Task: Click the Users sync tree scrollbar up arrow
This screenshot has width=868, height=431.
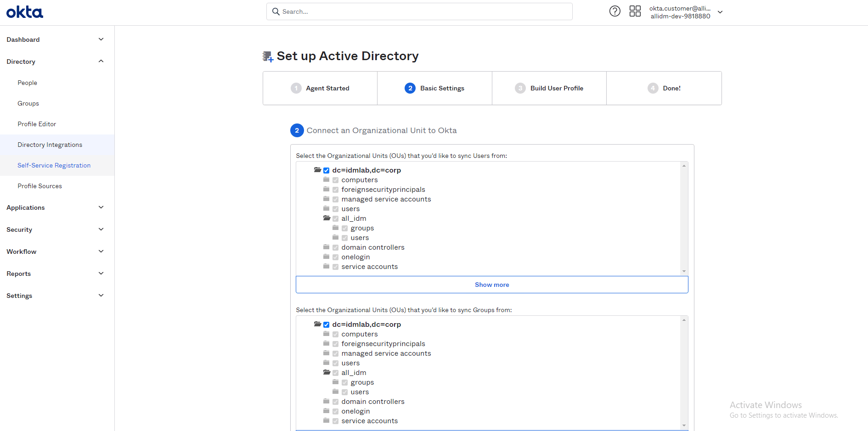Action: [x=684, y=166]
